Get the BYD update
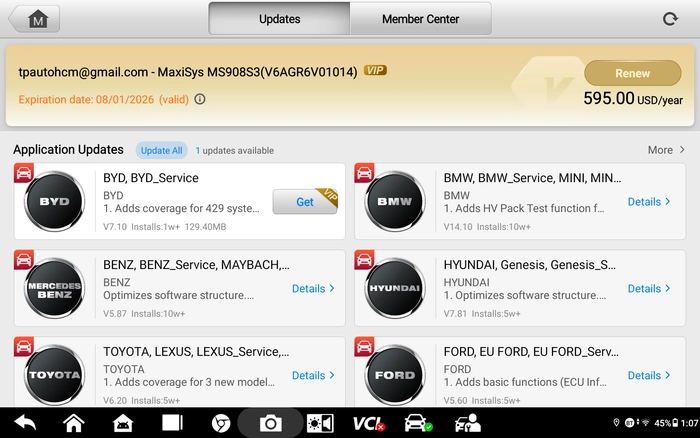 (305, 202)
